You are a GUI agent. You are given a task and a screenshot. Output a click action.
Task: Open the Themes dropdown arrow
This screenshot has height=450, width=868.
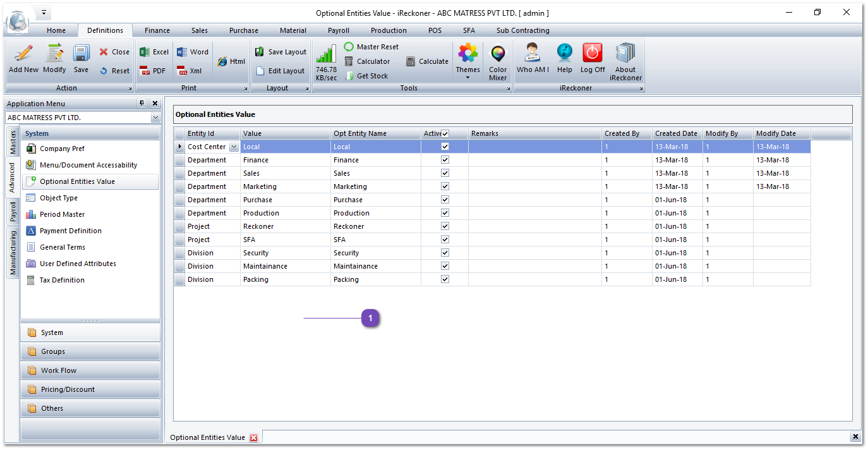[x=468, y=78]
